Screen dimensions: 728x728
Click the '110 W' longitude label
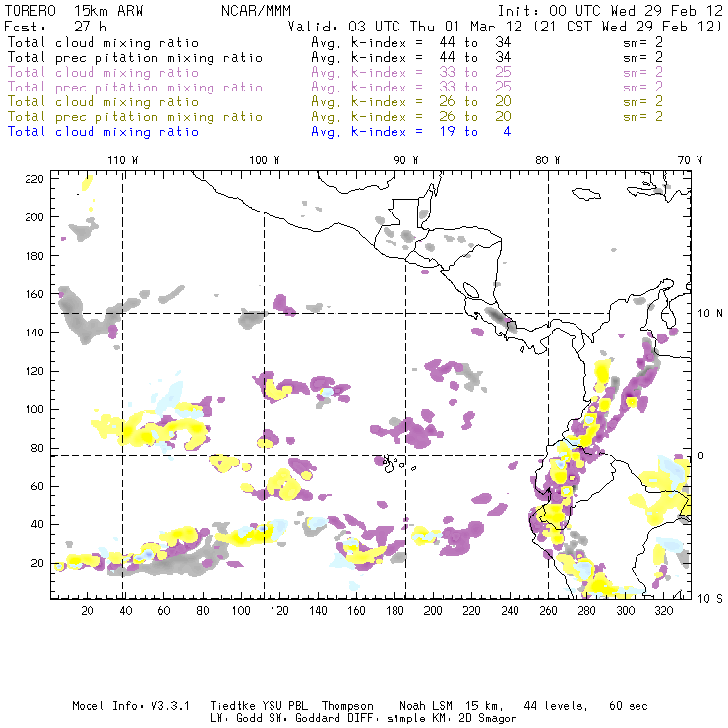tap(123, 160)
